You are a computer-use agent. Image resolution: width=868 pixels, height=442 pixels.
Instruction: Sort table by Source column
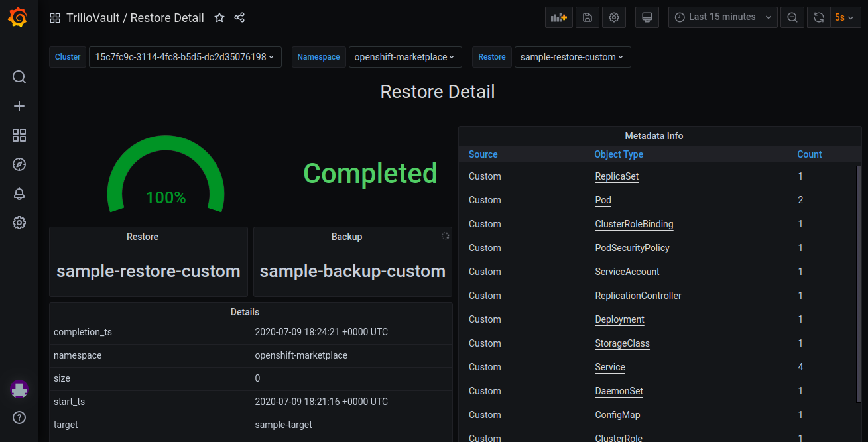pyautogui.click(x=483, y=154)
